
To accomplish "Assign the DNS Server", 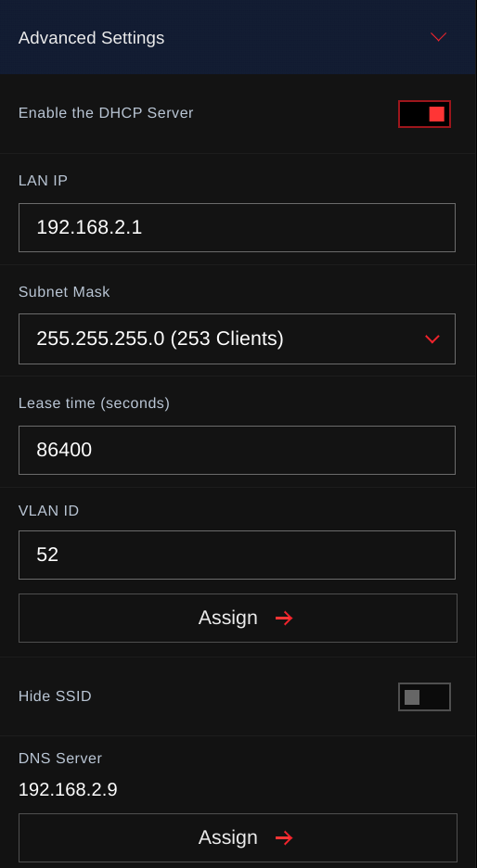I will pos(238,837).
